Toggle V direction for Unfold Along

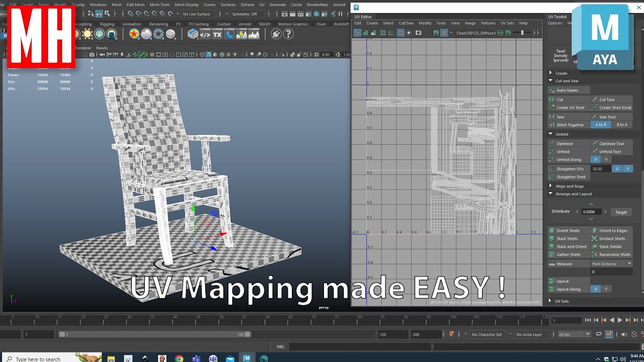click(x=606, y=159)
